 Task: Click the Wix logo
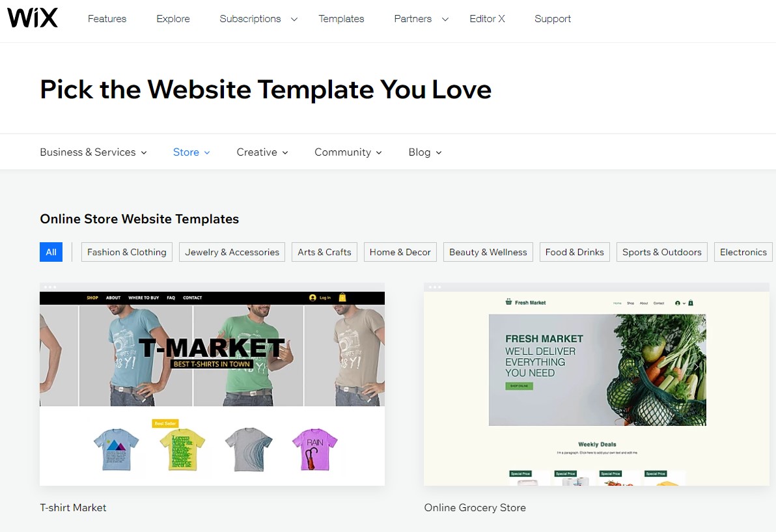click(x=33, y=18)
